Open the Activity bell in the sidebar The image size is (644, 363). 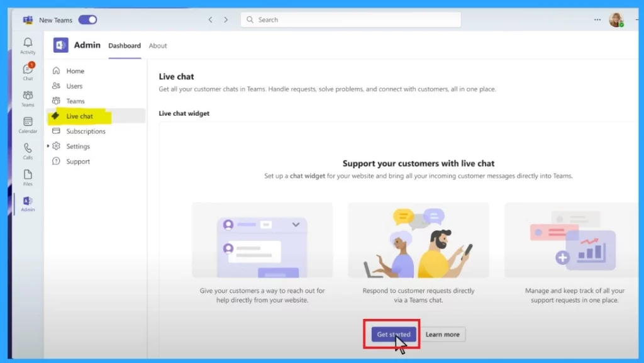point(28,45)
